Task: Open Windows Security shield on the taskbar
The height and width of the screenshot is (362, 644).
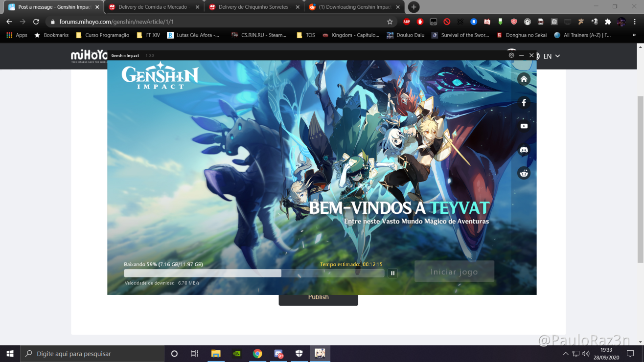Action: tap(299, 353)
